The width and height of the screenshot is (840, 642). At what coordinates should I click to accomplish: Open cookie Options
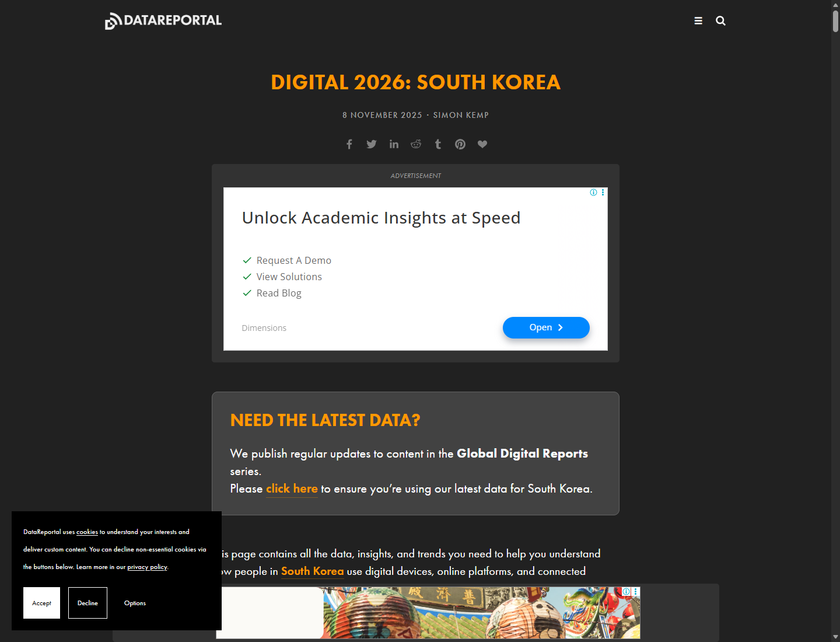coord(135,603)
